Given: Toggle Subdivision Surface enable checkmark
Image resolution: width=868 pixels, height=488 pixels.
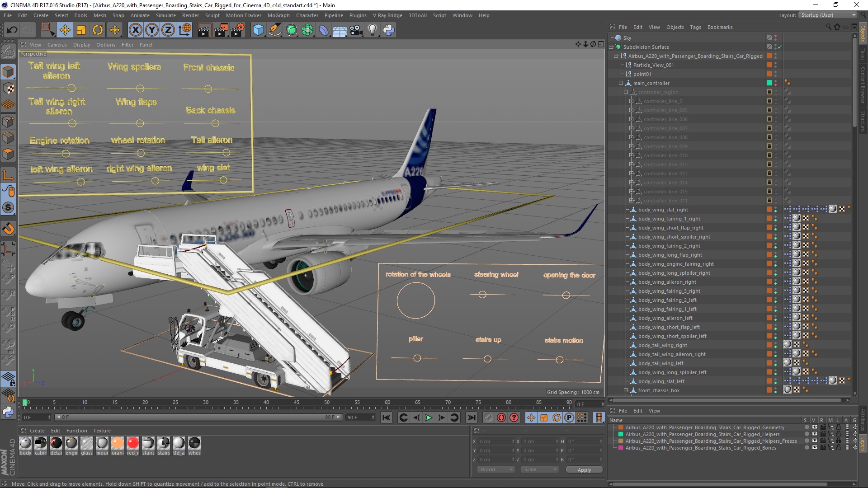Looking at the screenshot, I should (x=780, y=47).
